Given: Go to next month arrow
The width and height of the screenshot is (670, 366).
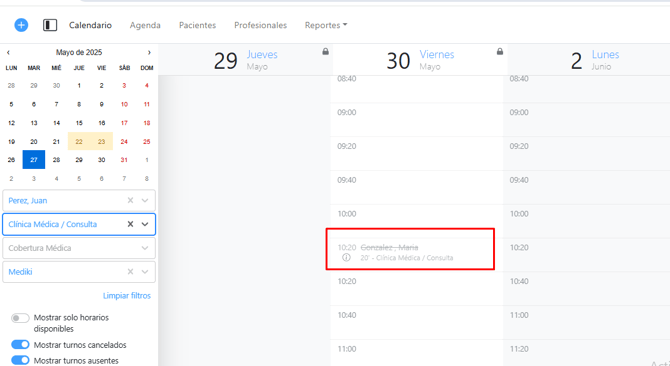Looking at the screenshot, I should point(149,53).
